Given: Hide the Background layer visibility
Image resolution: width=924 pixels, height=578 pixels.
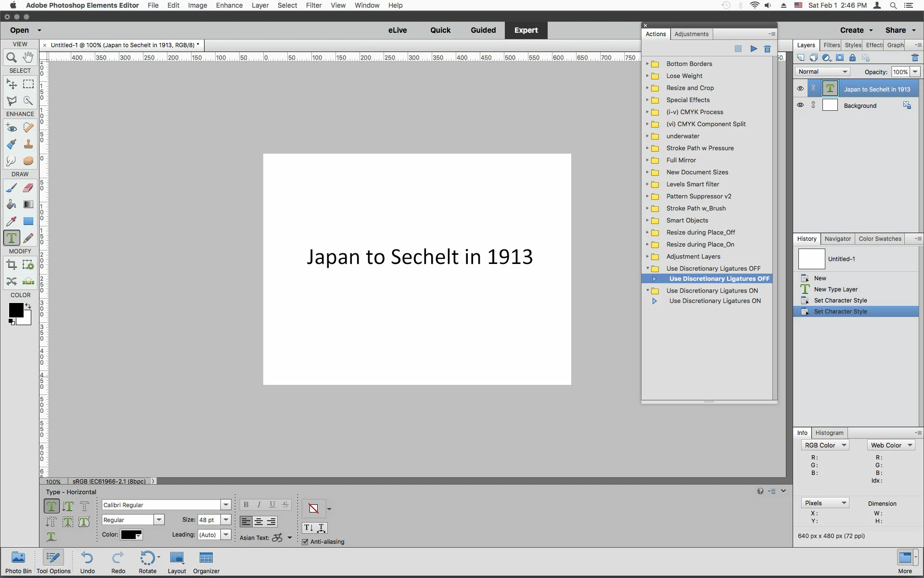Looking at the screenshot, I should (x=800, y=105).
